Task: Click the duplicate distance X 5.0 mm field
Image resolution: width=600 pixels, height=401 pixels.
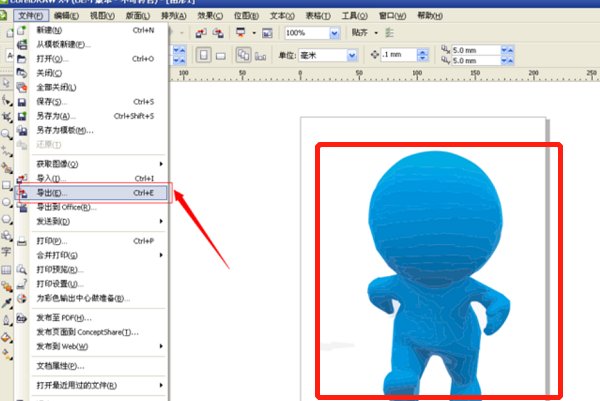Action: click(476, 50)
